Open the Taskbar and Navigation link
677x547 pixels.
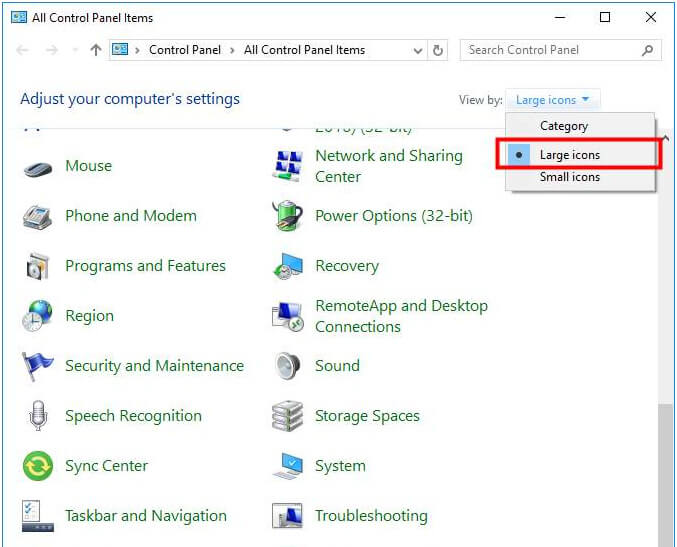coord(146,515)
